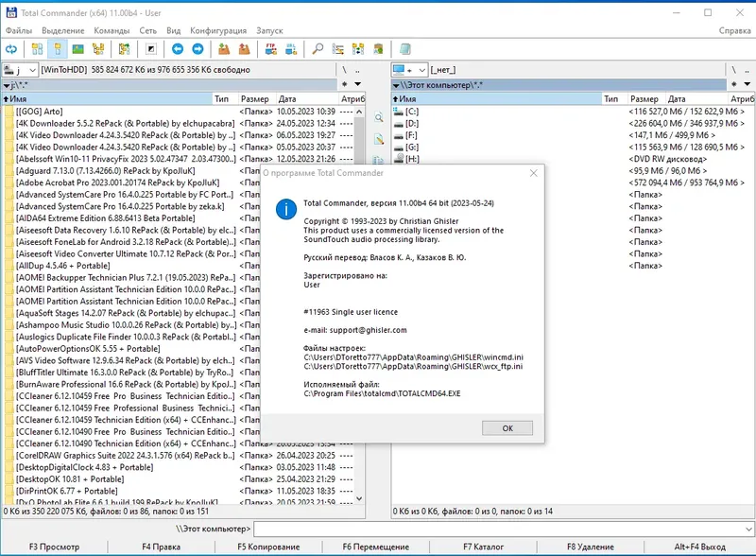The height and width of the screenshot is (556, 756).
Task: Expand right panel path history at Этот компьютер
Action: point(396,85)
